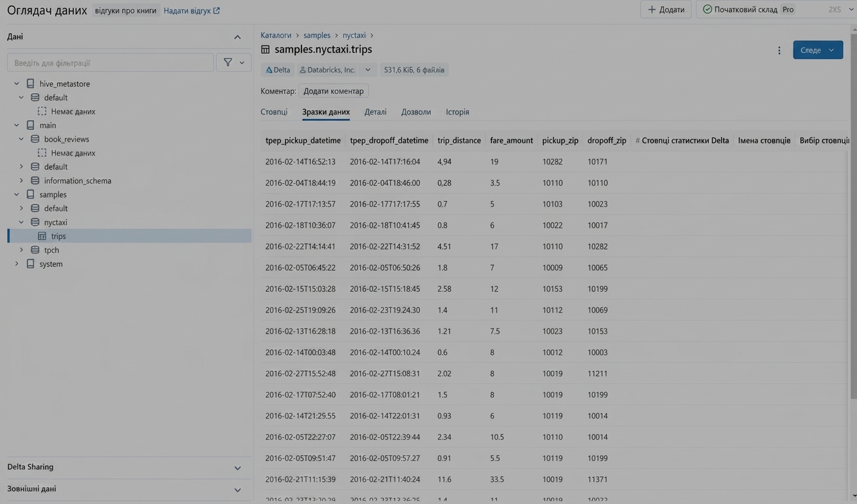Click the tpep_pickup_datetime column header

[x=303, y=140]
